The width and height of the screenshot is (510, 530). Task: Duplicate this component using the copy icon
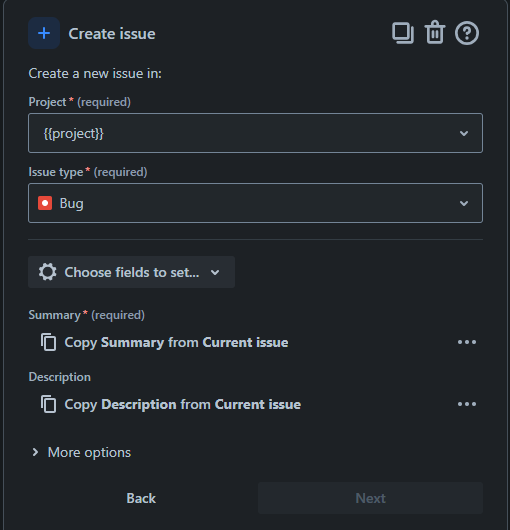(403, 33)
